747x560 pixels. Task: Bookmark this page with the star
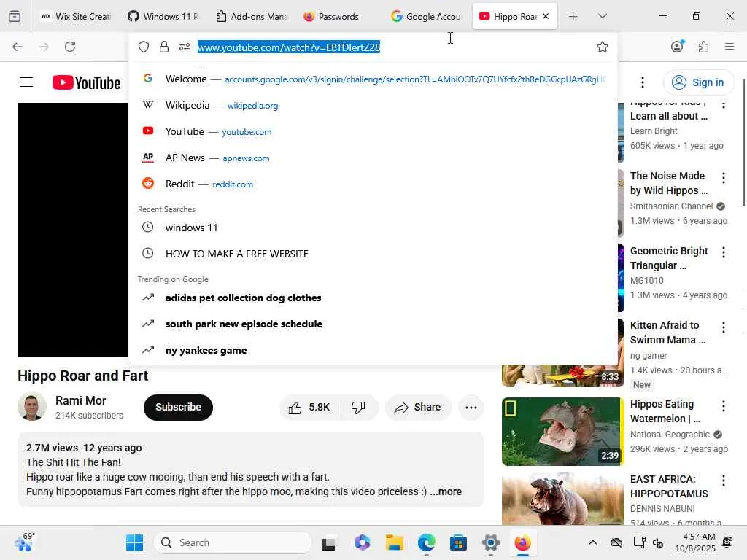tap(602, 47)
